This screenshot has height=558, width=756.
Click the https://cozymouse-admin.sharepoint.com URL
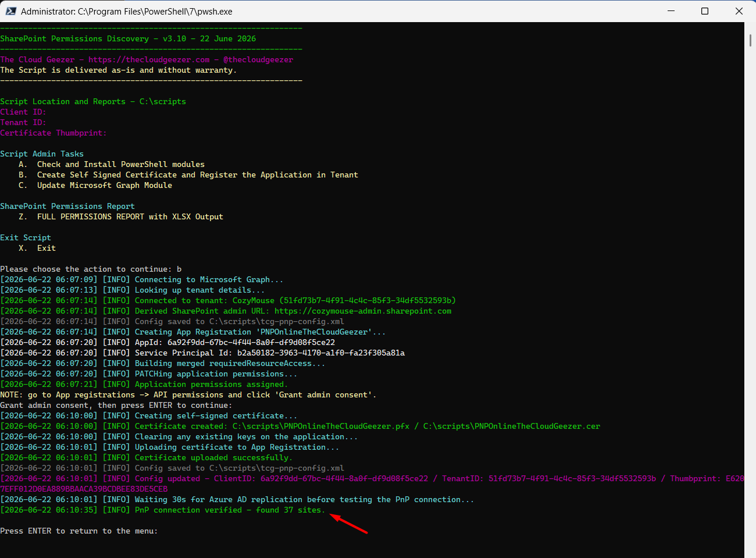[363, 311]
